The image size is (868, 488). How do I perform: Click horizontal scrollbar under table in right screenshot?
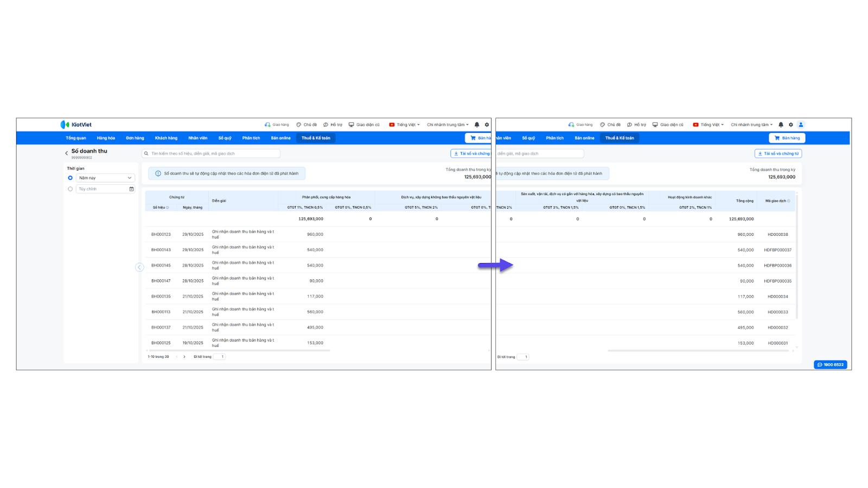click(x=698, y=351)
